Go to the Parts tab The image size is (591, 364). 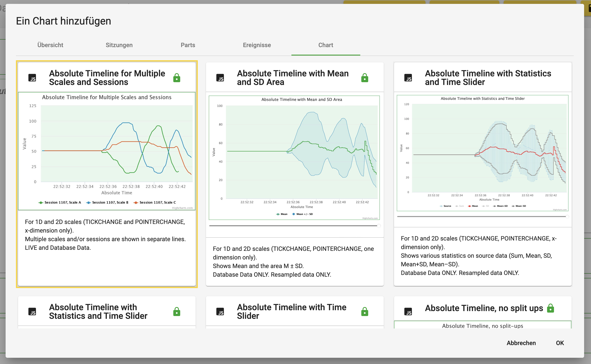188,45
